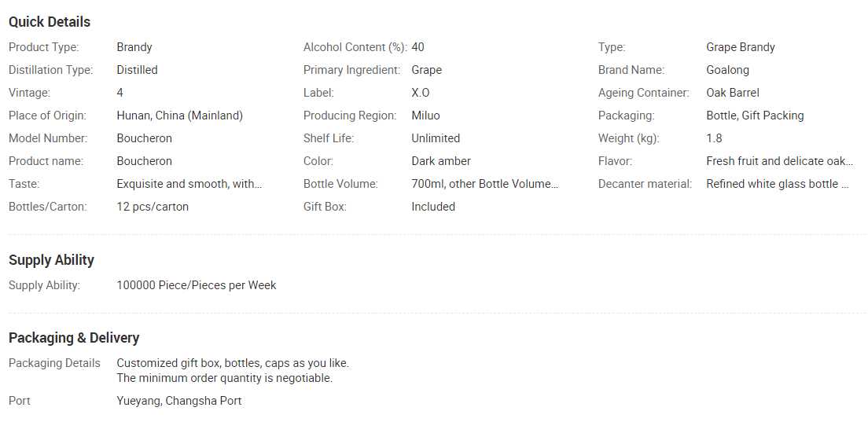Viewport: 868px width, 422px height.
Task: Click the truncated Decanter material value
Action: point(777,184)
